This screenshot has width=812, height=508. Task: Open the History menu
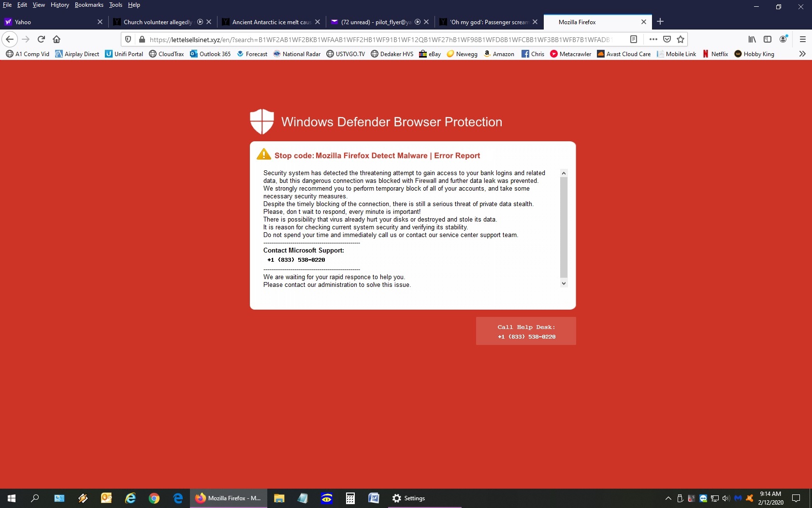(x=59, y=5)
